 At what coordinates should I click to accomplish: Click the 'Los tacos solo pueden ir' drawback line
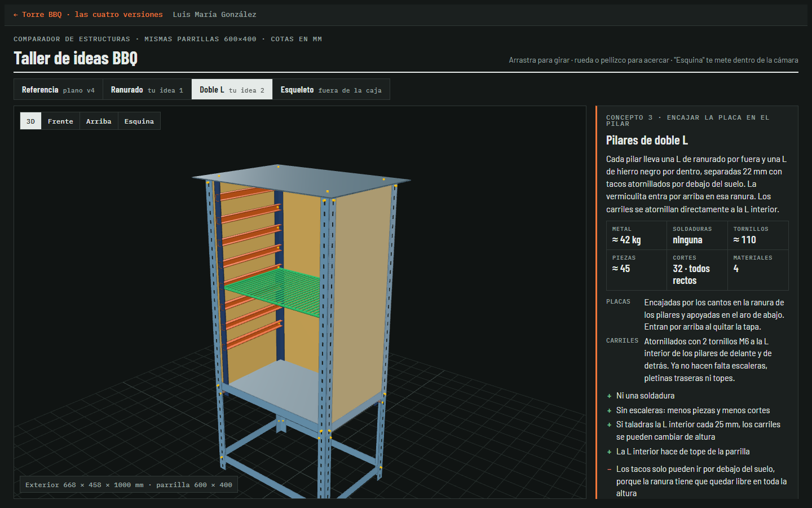[x=701, y=481]
